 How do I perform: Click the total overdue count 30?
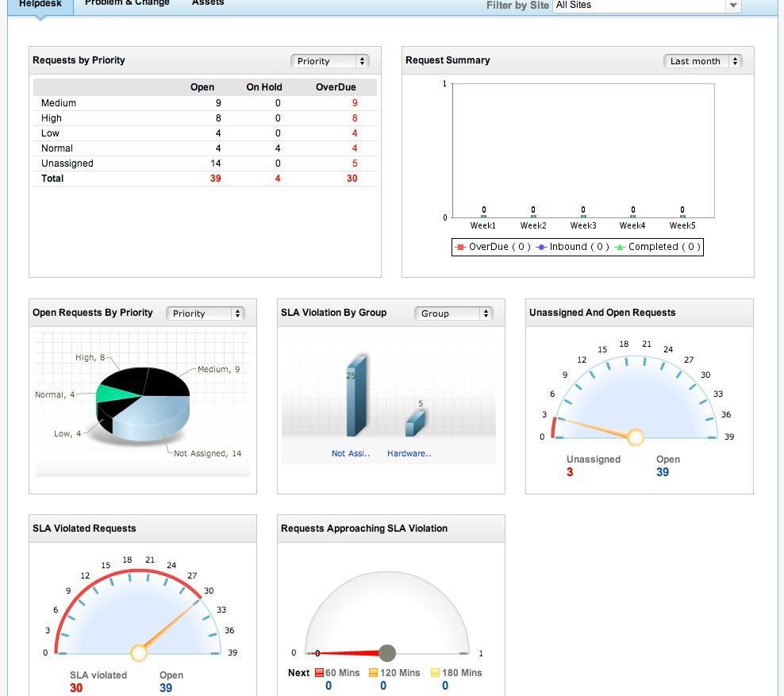[352, 178]
